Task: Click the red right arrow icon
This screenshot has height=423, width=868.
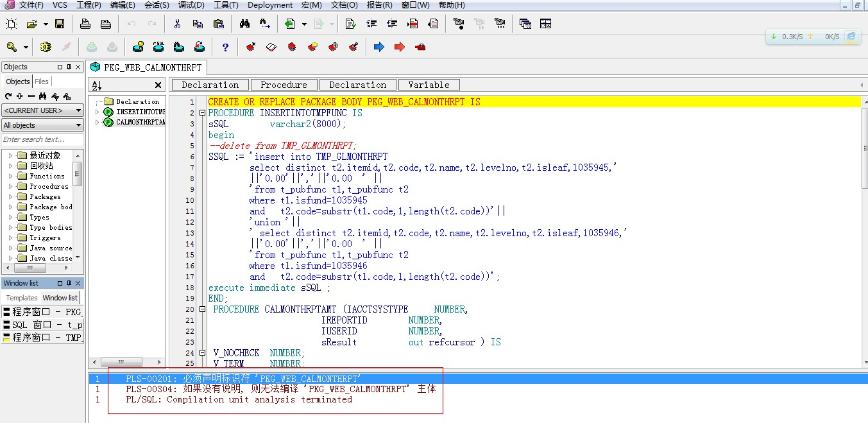Action: [x=400, y=47]
